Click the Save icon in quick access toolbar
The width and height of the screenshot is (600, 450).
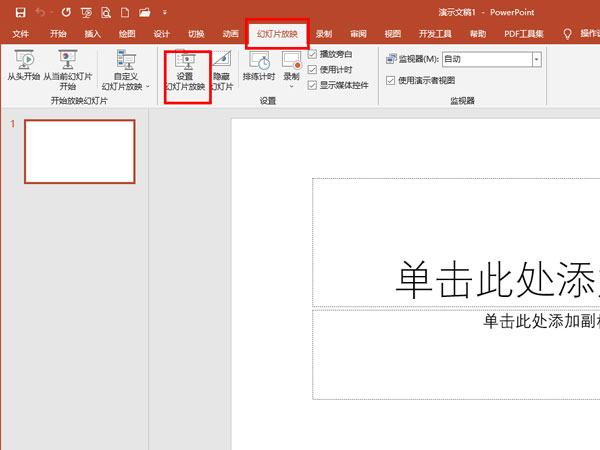pos(20,12)
